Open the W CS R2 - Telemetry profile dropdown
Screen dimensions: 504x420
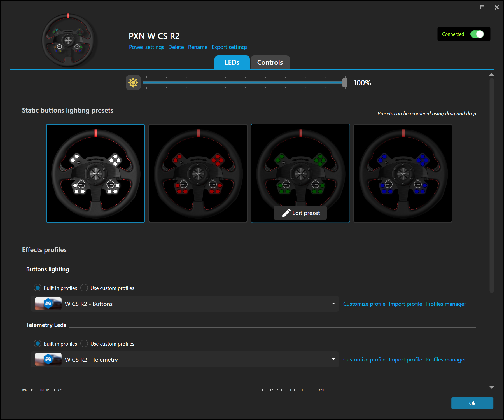185,360
